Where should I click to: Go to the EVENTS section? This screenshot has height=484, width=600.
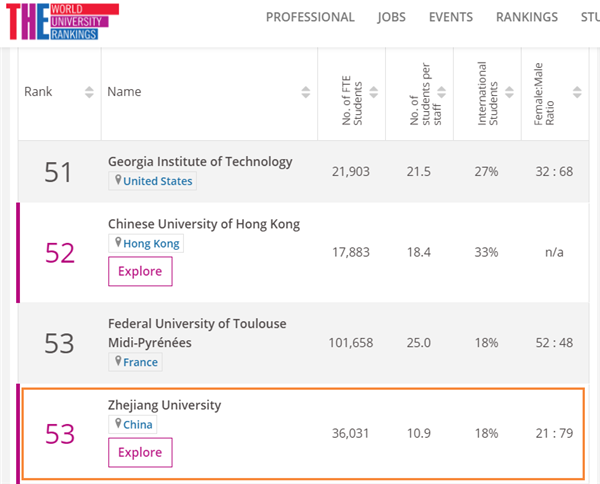pos(451,17)
